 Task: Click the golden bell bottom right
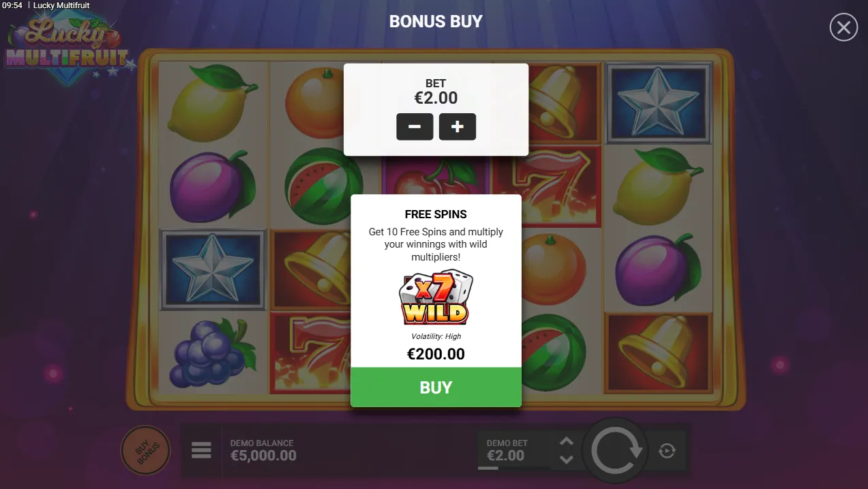point(657,353)
